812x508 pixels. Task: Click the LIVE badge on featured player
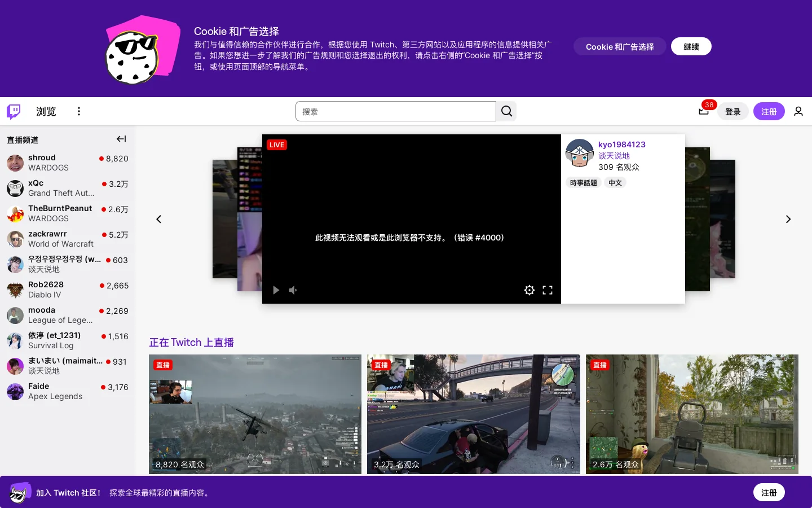coord(277,144)
